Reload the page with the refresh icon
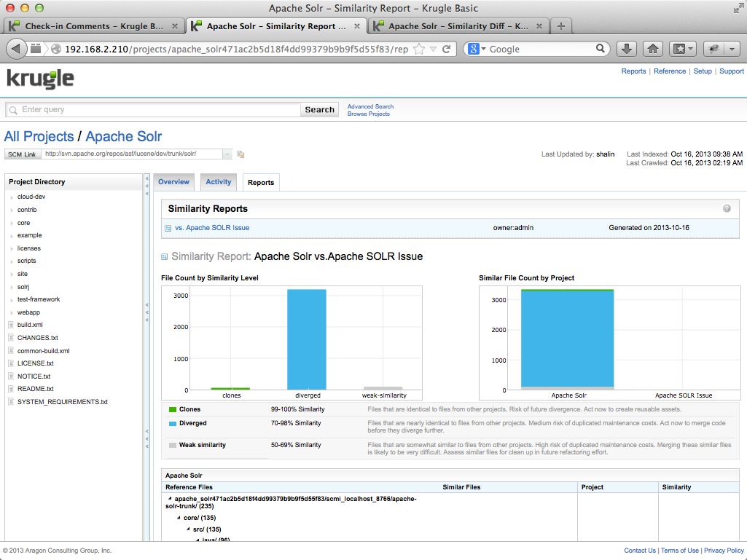Viewport: 747px width, 560px height. [x=447, y=49]
